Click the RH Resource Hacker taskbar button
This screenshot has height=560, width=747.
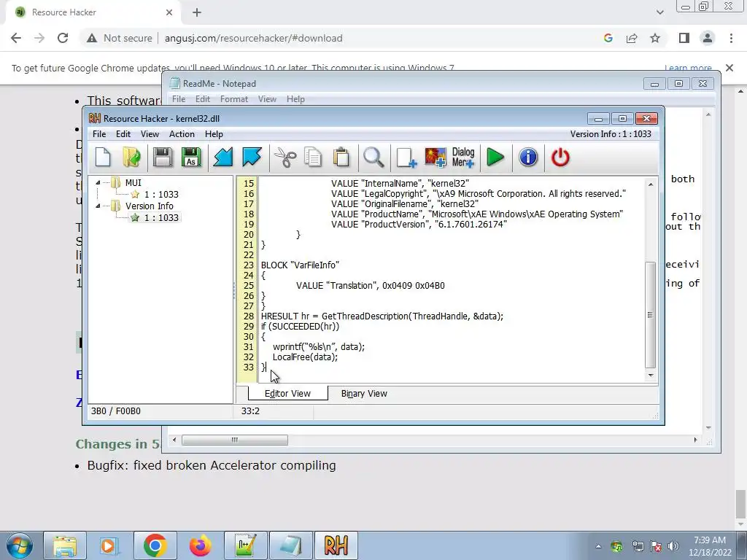coord(336,545)
